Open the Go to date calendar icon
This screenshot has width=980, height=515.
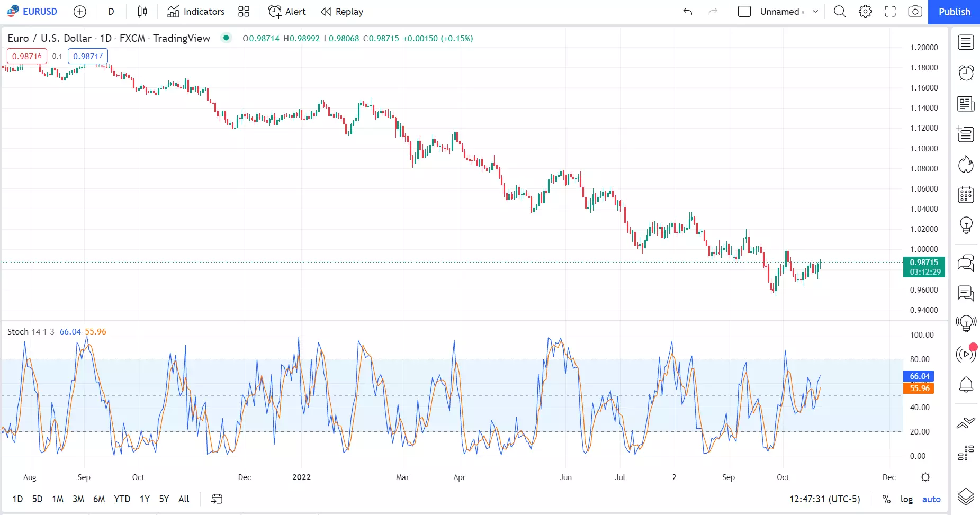(x=217, y=499)
